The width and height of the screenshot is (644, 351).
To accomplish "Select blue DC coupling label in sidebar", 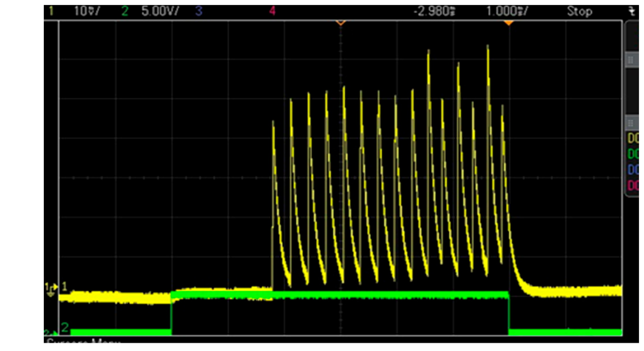I will 633,169.
